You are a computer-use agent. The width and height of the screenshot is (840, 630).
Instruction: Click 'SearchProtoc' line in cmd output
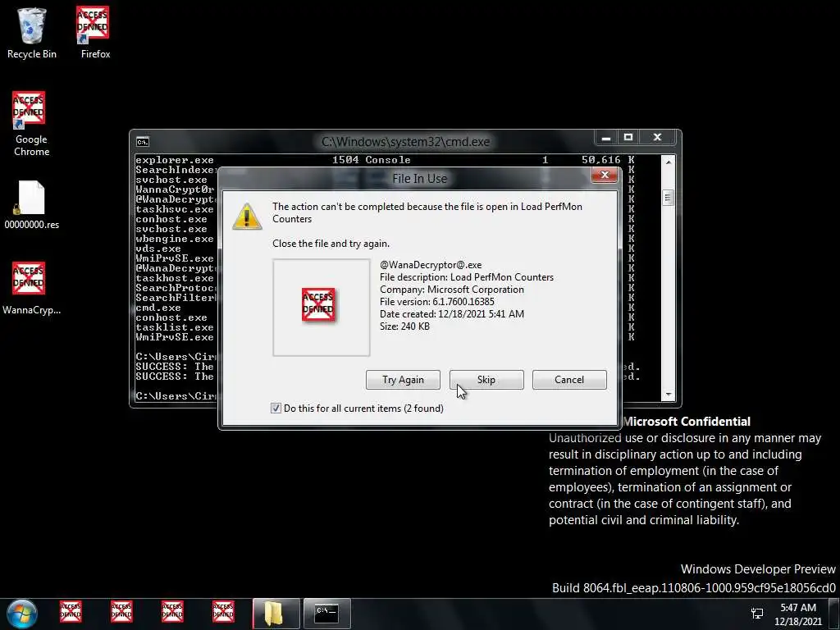click(x=176, y=288)
